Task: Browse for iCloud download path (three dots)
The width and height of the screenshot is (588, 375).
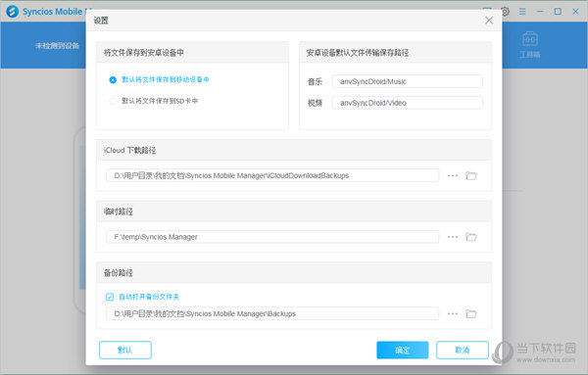Action: click(453, 175)
